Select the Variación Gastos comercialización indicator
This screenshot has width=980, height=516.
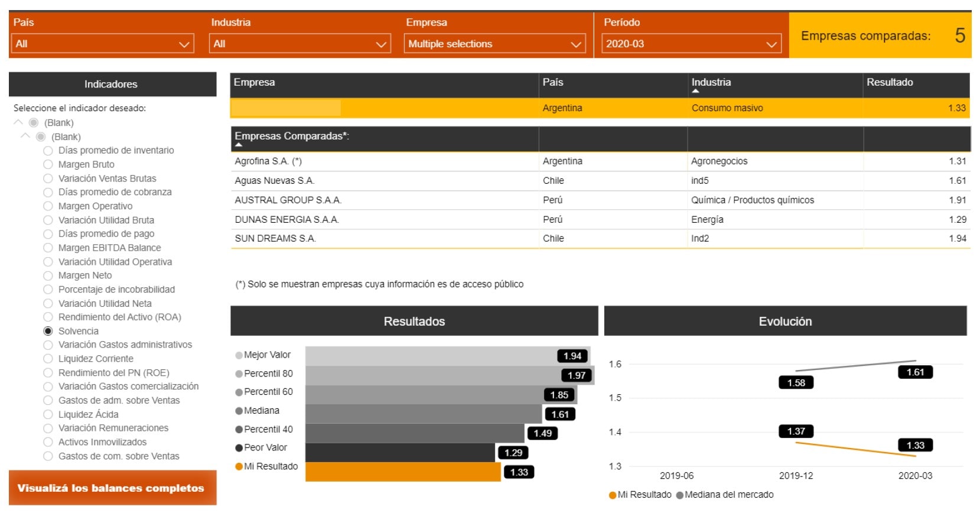pos(48,387)
